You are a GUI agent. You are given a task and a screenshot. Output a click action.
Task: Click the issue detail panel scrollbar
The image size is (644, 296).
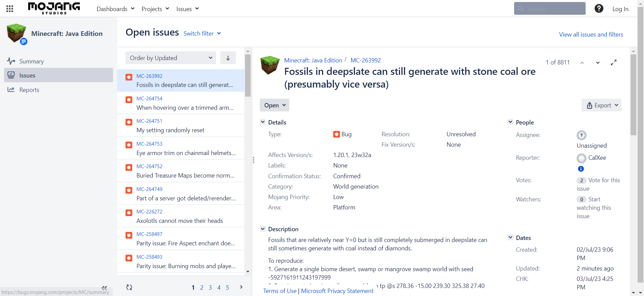point(633,95)
